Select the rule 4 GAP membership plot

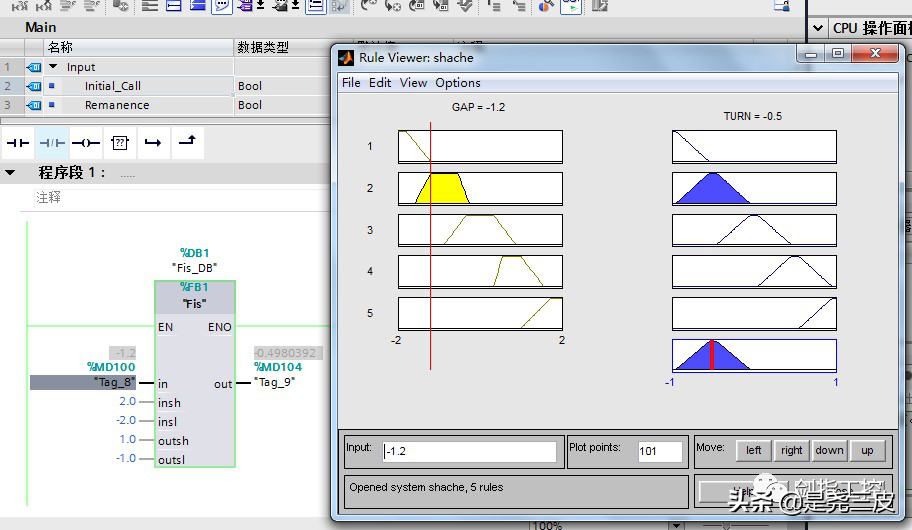(480, 272)
